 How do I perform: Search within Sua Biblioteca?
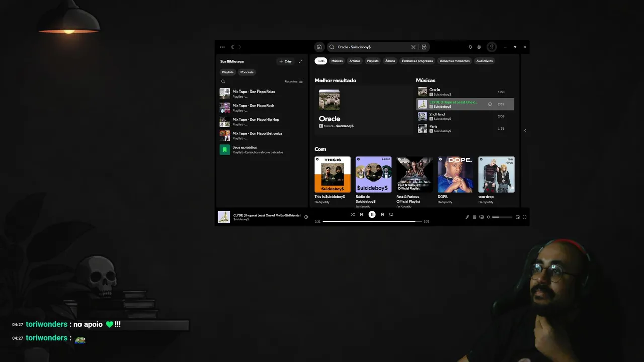click(223, 81)
